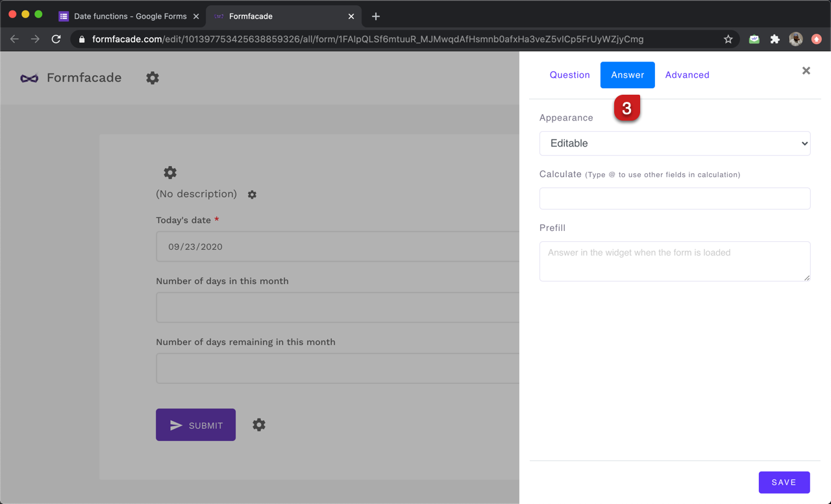
Task: Expand the Appearance dropdown
Action: [x=675, y=143]
